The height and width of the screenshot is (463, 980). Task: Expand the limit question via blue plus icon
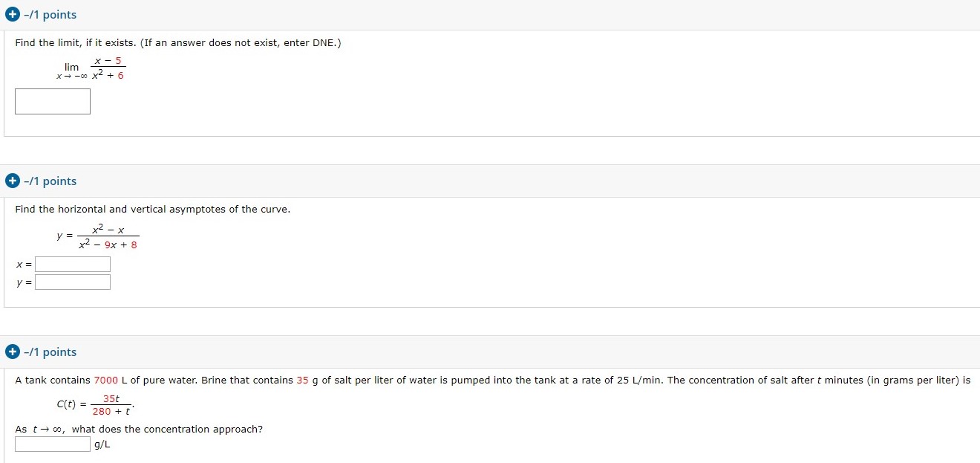tap(11, 14)
